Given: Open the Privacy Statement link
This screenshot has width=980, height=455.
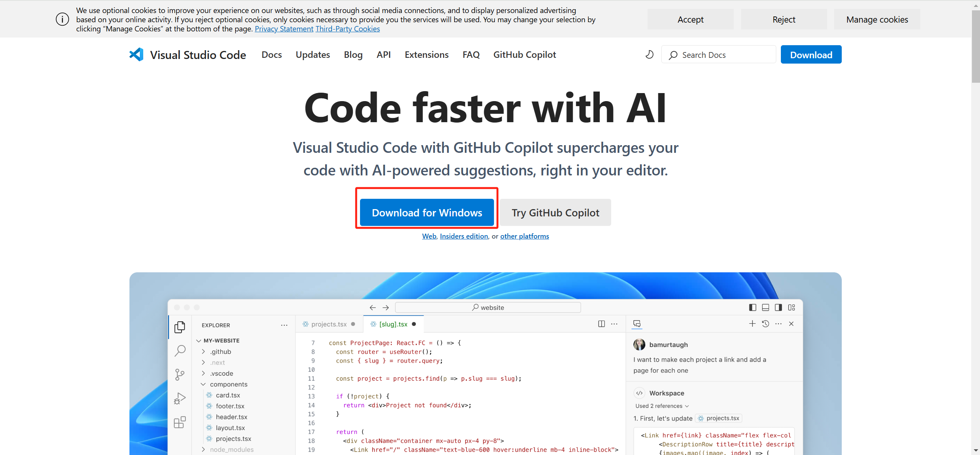Looking at the screenshot, I should (x=284, y=29).
